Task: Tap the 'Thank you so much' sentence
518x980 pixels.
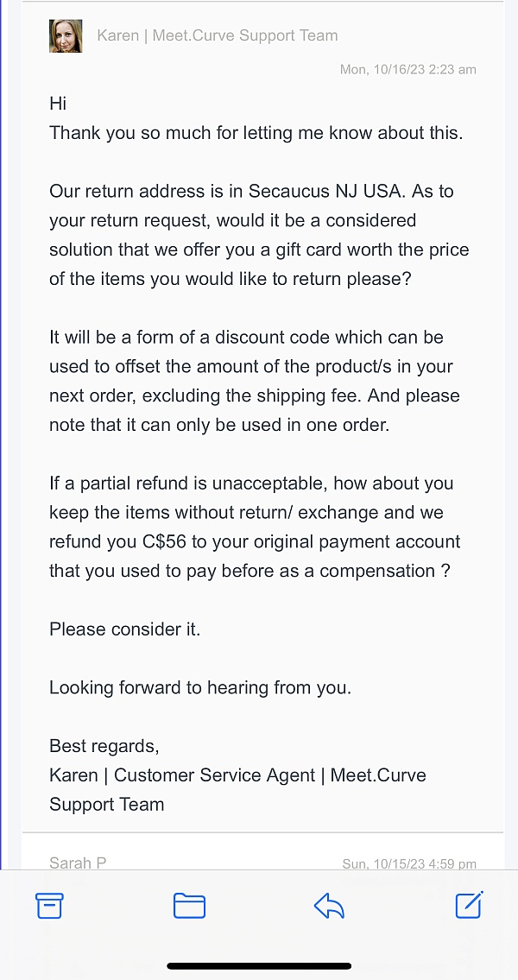Action: (x=256, y=133)
